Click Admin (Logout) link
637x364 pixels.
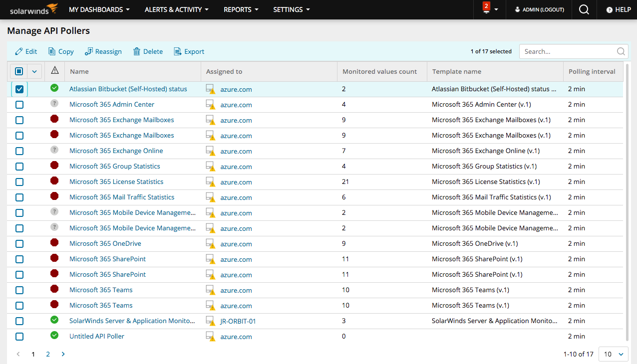pos(543,9)
